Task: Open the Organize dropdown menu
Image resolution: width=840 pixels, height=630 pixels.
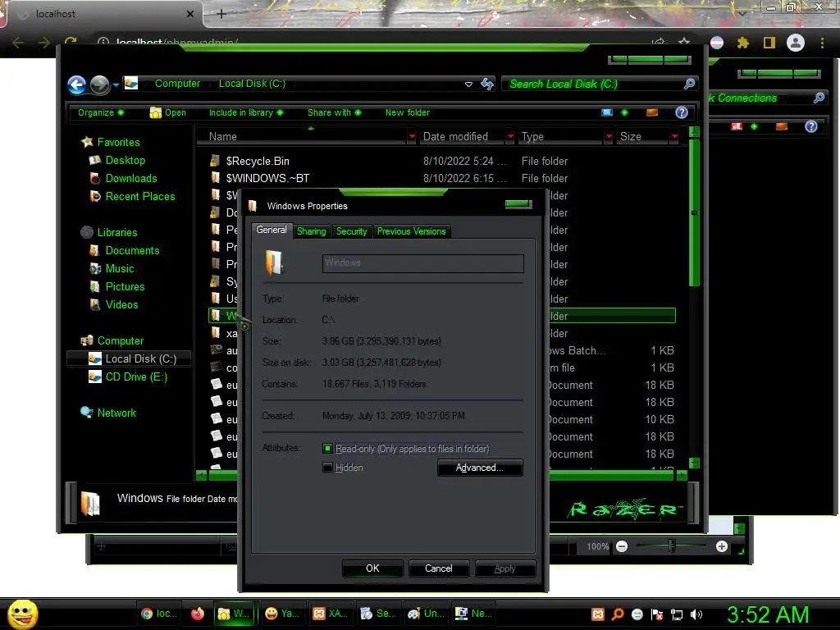Action: [x=101, y=112]
